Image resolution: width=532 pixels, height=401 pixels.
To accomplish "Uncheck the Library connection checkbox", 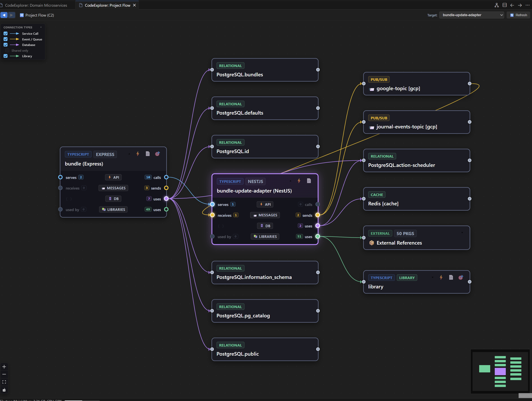I will (6, 56).
